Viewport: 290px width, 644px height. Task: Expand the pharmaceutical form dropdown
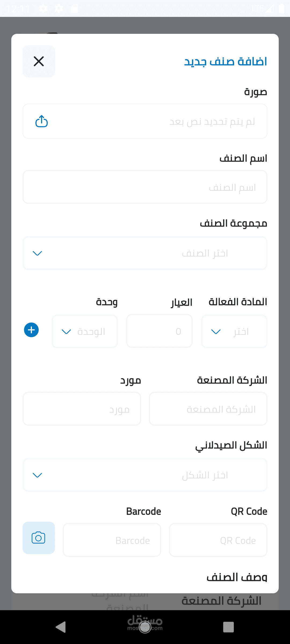pos(145,475)
